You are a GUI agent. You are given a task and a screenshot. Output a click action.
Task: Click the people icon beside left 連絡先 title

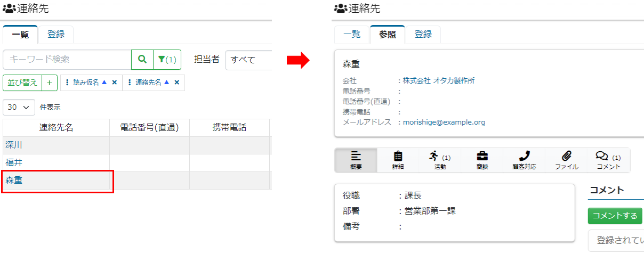(x=9, y=9)
